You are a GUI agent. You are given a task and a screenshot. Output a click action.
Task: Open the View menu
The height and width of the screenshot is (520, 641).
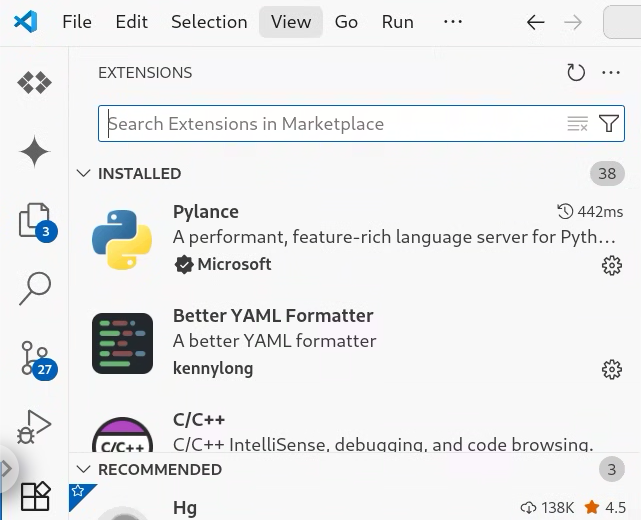coord(291,22)
